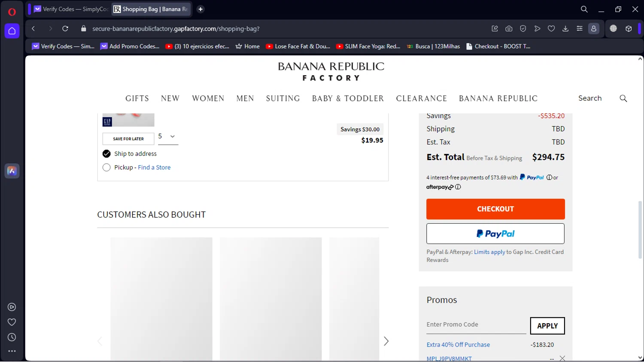Open new tab with plus button
The width and height of the screenshot is (644, 362).
click(200, 9)
